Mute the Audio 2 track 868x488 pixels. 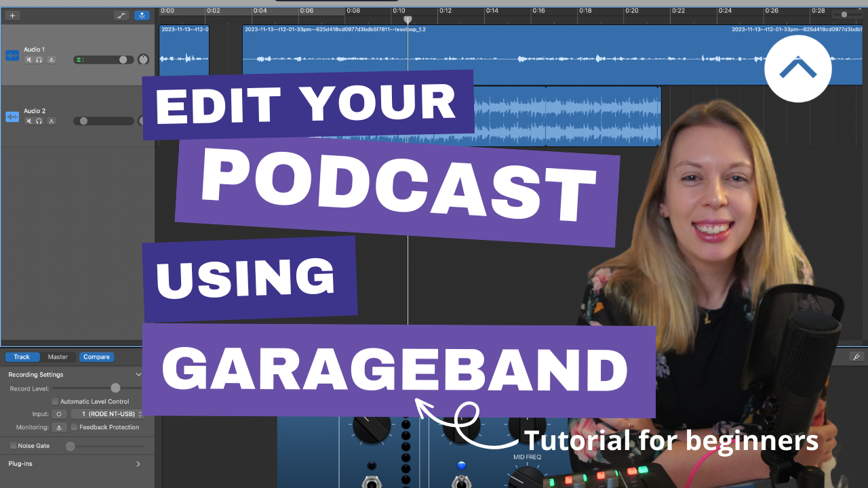click(x=29, y=121)
